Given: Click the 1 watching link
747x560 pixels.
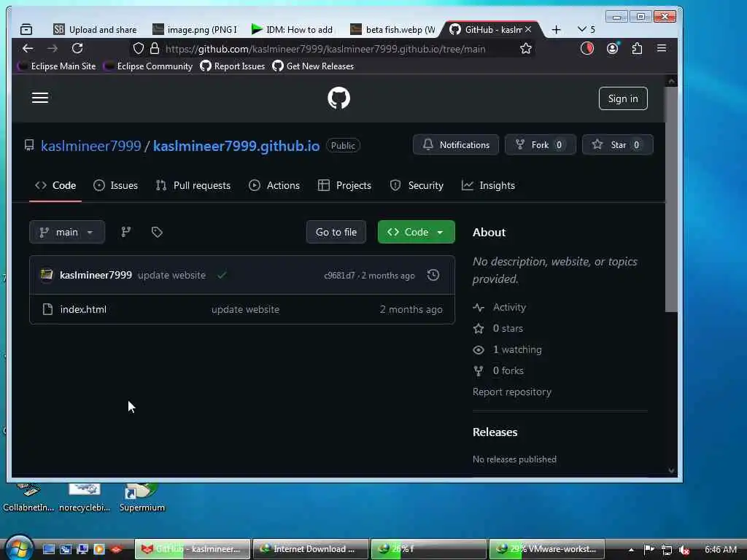Looking at the screenshot, I should tap(517, 349).
